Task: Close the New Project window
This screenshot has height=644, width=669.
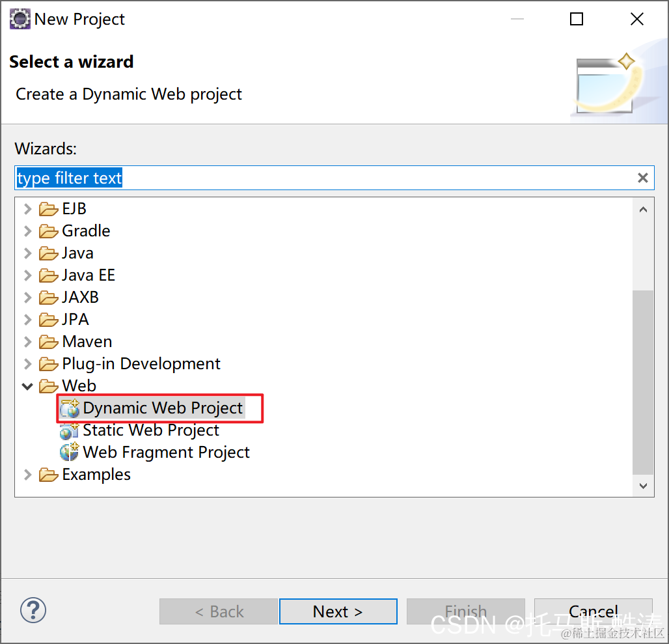Action: (637, 19)
